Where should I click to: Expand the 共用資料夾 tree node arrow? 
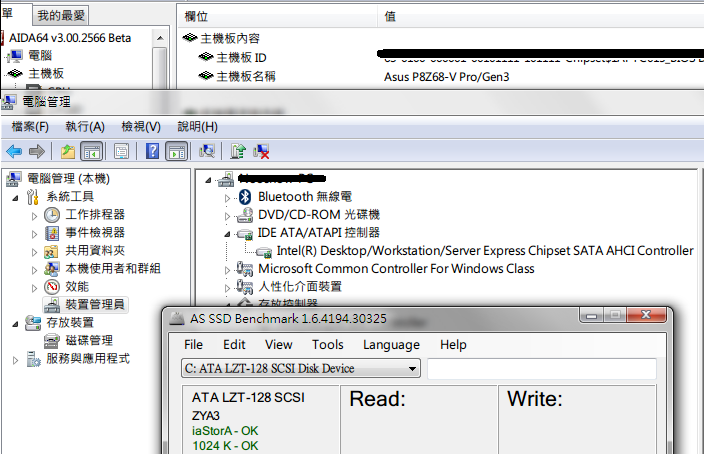pos(35,252)
